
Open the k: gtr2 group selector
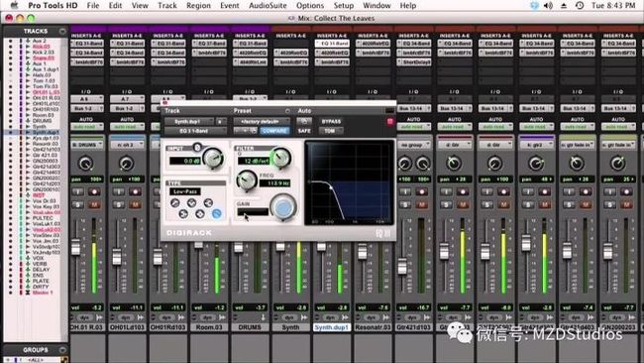pos(536,145)
